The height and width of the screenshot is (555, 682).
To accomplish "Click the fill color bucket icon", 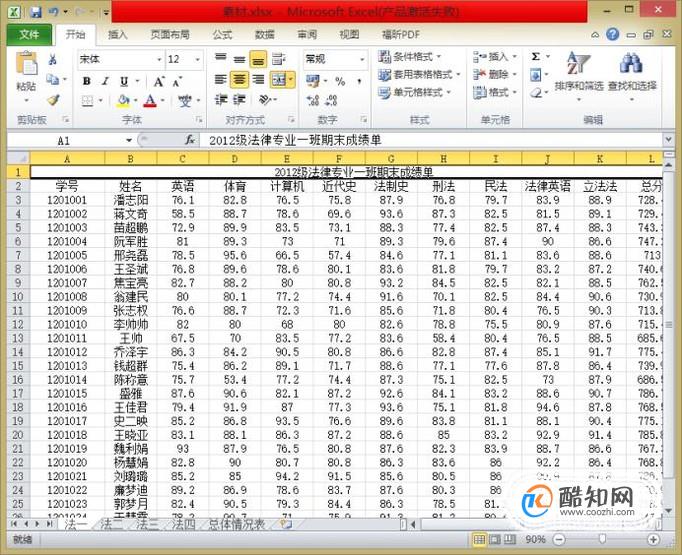I will pos(124,101).
